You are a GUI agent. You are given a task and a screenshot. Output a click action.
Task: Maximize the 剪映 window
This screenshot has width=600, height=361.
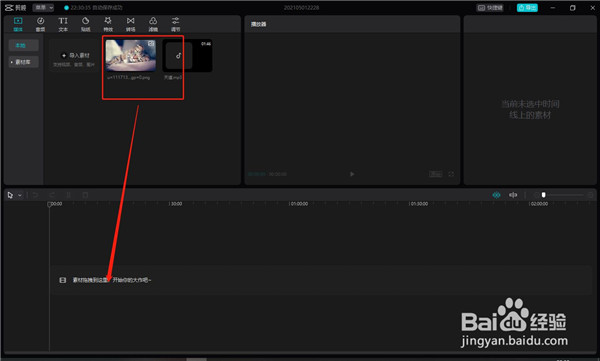tap(572, 8)
